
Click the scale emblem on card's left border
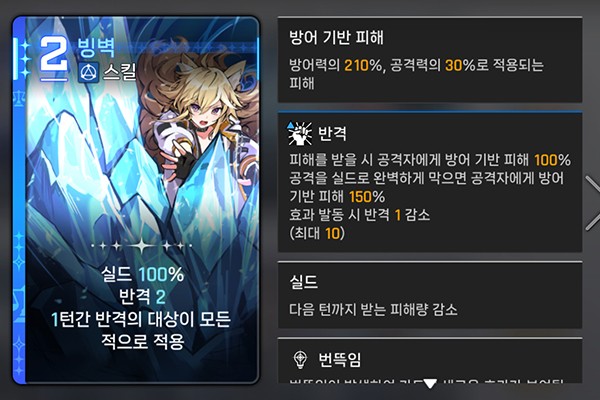19,98
